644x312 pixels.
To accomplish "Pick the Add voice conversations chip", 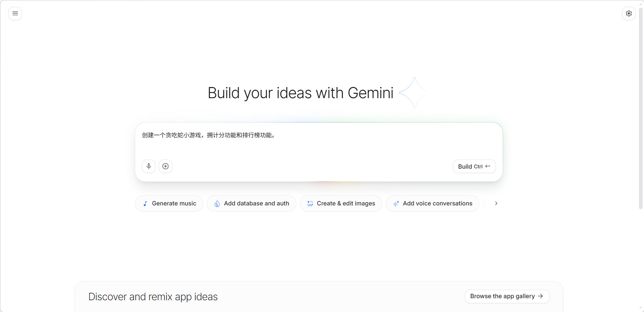I will pyautogui.click(x=433, y=203).
